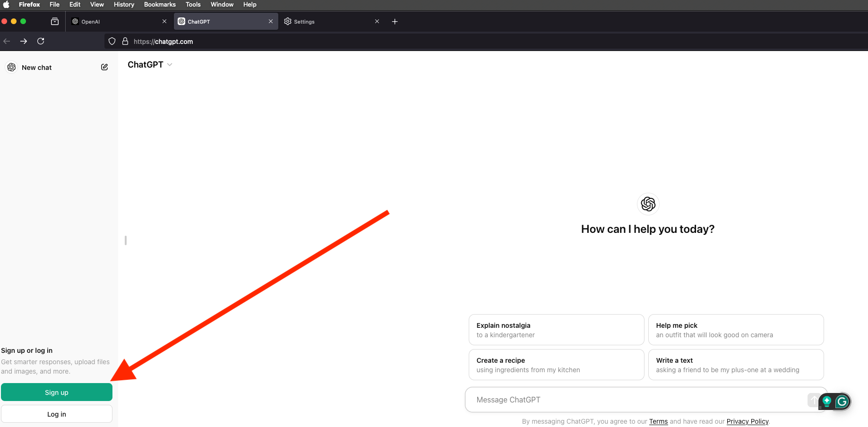Click the green Sign up button
This screenshot has width=868, height=427.
coord(57,392)
